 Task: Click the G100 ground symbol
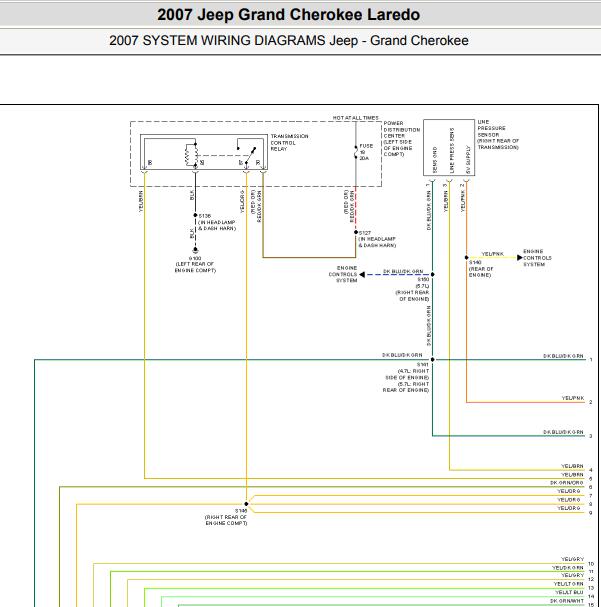[x=195, y=250]
